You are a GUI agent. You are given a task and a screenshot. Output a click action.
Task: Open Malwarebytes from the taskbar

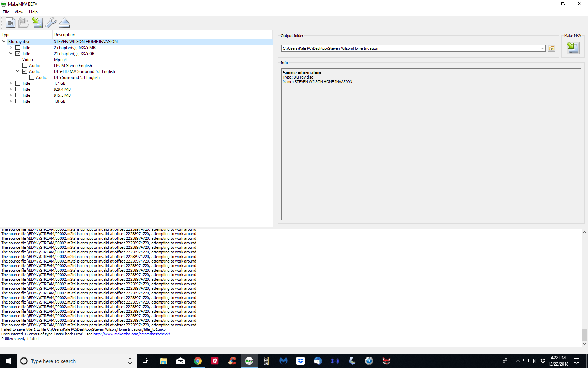(x=283, y=361)
